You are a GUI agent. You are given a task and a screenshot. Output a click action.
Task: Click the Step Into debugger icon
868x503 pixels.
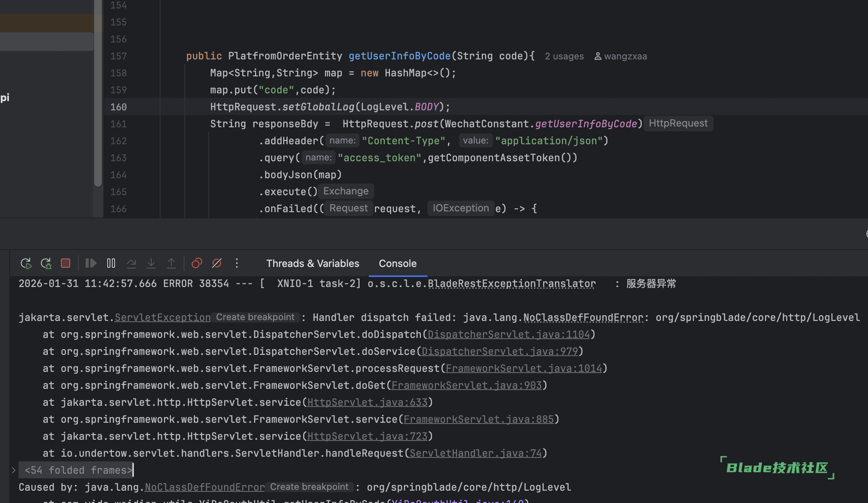pyautogui.click(x=151, y=263)
